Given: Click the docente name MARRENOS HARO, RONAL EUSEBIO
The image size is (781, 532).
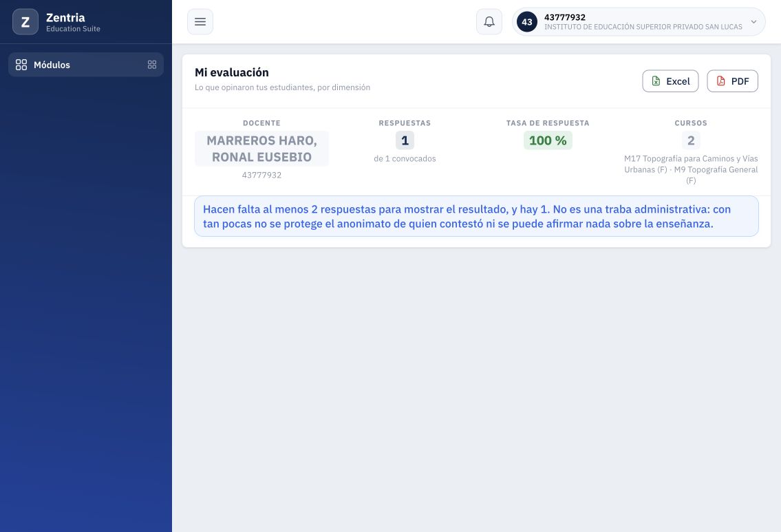Looking at the screenshot, I should [261, 149].
